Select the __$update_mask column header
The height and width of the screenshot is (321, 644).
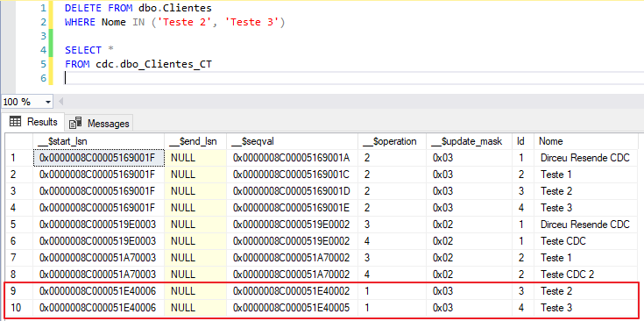469,141
